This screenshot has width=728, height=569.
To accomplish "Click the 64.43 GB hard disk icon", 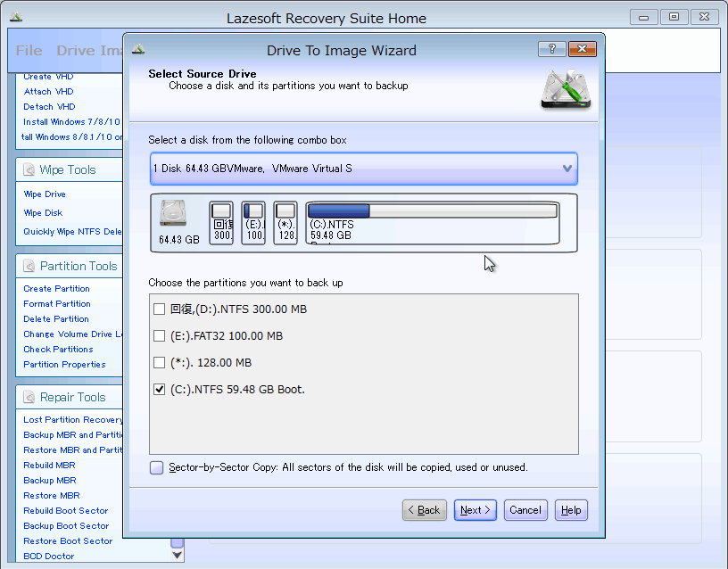I will 173,213.
